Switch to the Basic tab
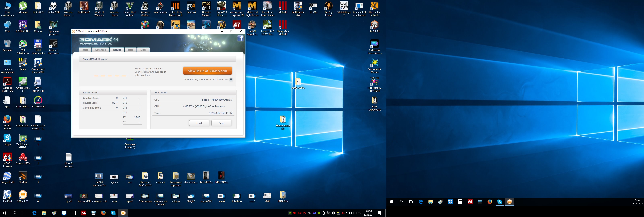644x217 pixels. coord(85,50)
